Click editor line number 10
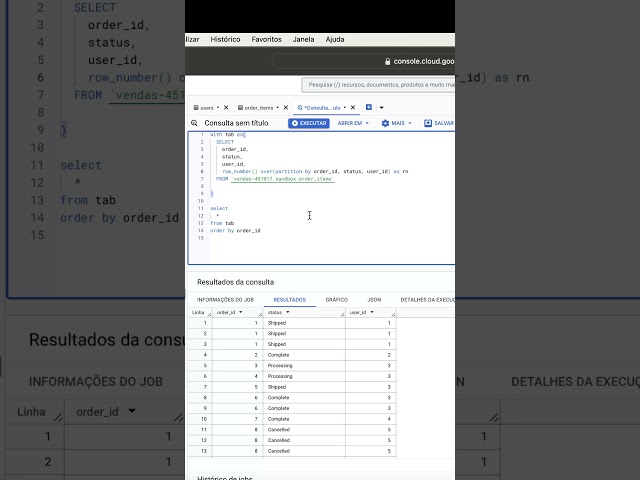 point(201,201)
